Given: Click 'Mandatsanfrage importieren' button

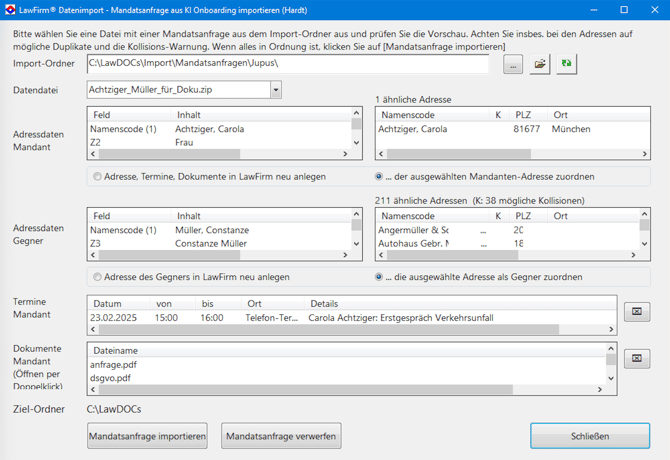Looking at the screenshot, I should 148,436.
